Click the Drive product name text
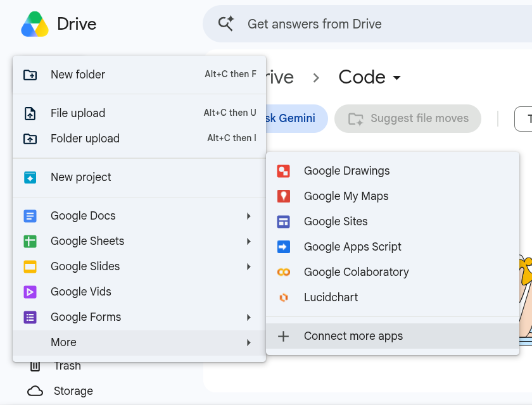 tap(77, 24)
